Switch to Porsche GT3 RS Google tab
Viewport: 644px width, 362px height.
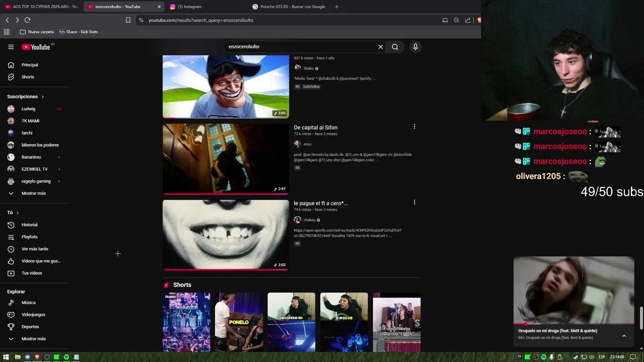(x=289, y=7)
